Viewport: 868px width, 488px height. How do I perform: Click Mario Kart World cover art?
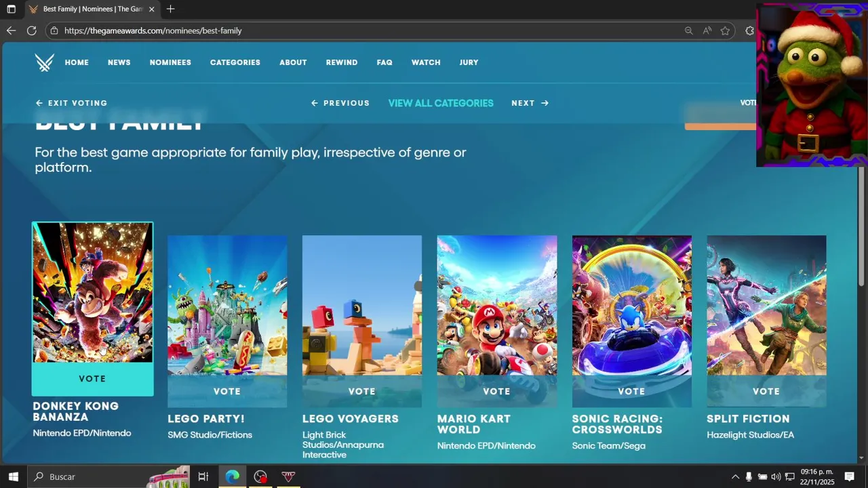pos(496,305)
